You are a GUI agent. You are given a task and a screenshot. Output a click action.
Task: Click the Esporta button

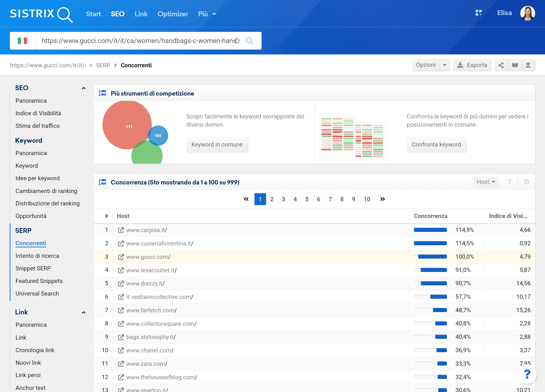[x=472, y=65]
